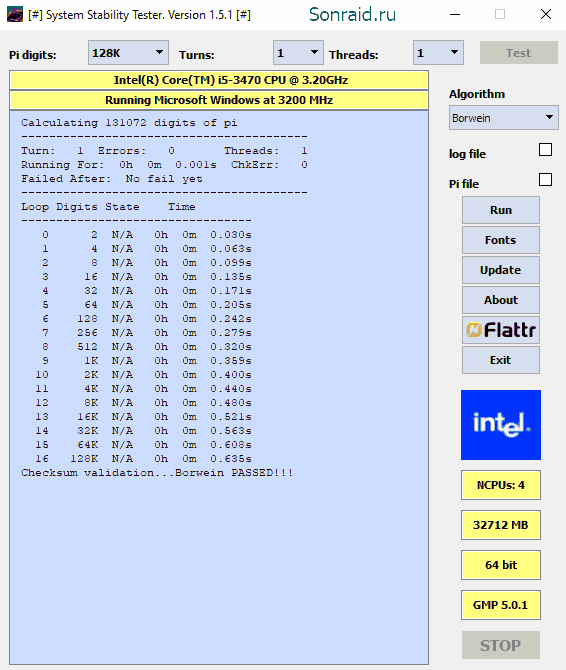Image resolution: width=566 pixels, height=670 pixels.
Task: Click the Intel logo image
Action: click(501, 425)
